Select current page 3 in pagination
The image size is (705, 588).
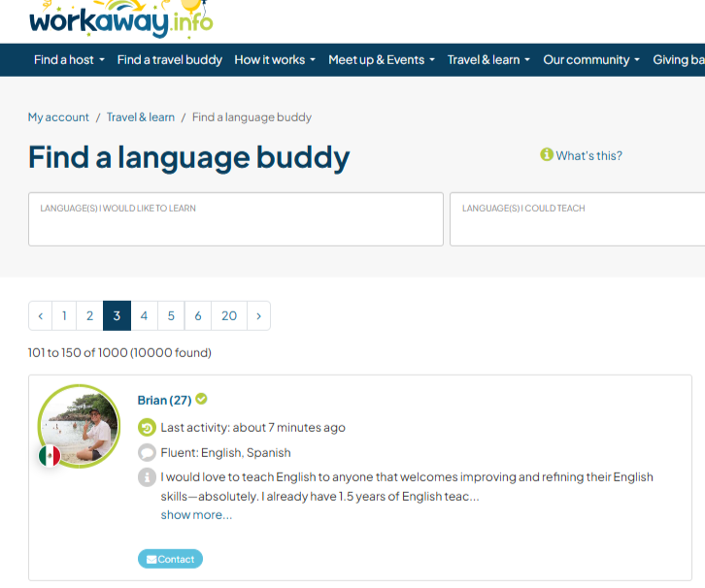pyautogui.click(x=117, y=315)
